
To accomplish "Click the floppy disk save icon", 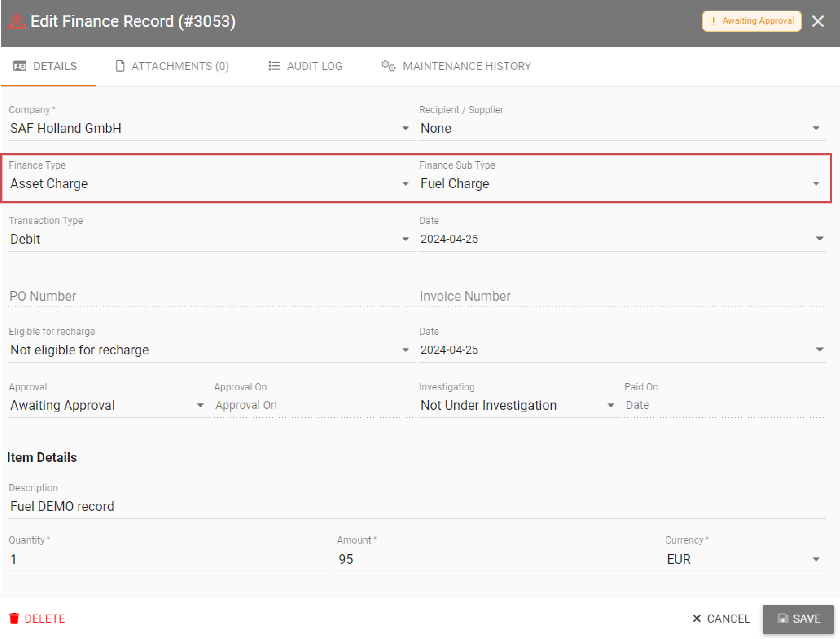I will point(782,618).
